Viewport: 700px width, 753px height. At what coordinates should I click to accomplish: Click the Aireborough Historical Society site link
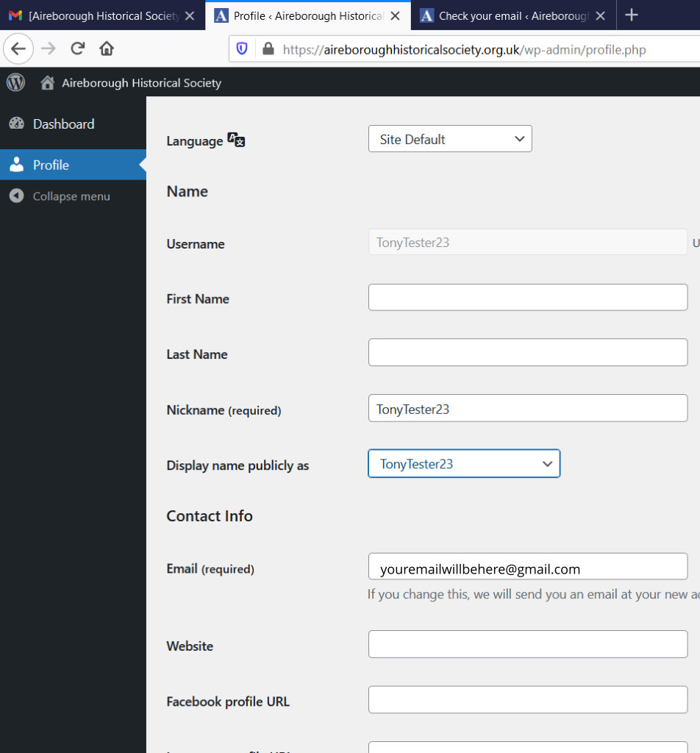[141, 83]
